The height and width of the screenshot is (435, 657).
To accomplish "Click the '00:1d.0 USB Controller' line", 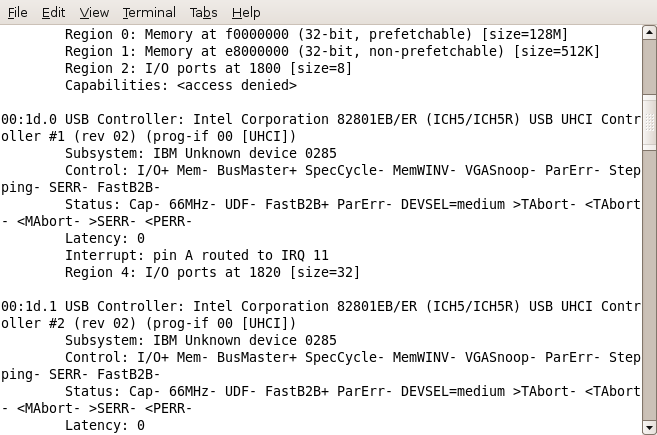I will point(321,119).
